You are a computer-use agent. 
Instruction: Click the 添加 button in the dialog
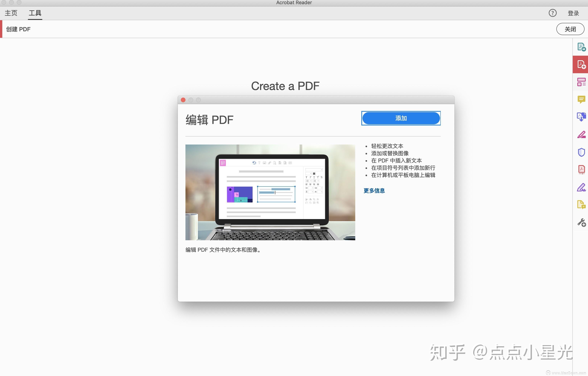coord(401,118)
